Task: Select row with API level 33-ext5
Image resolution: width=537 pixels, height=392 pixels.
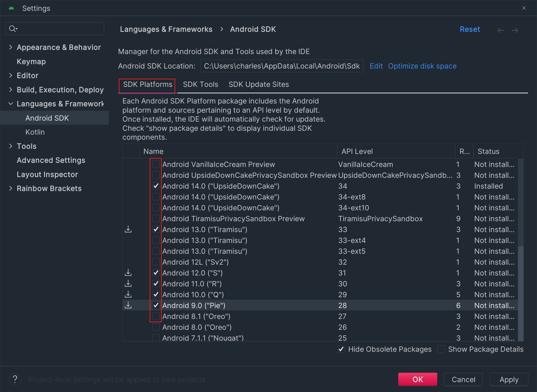Action: coord(320,251)
